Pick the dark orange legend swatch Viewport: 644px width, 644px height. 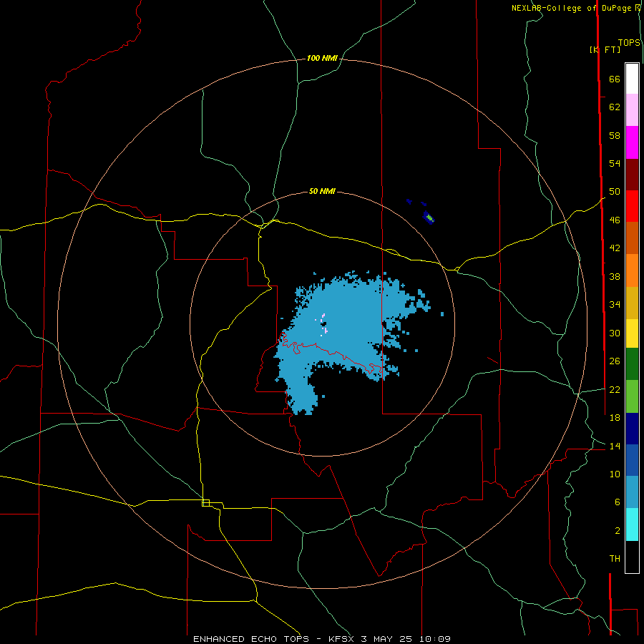632,238
